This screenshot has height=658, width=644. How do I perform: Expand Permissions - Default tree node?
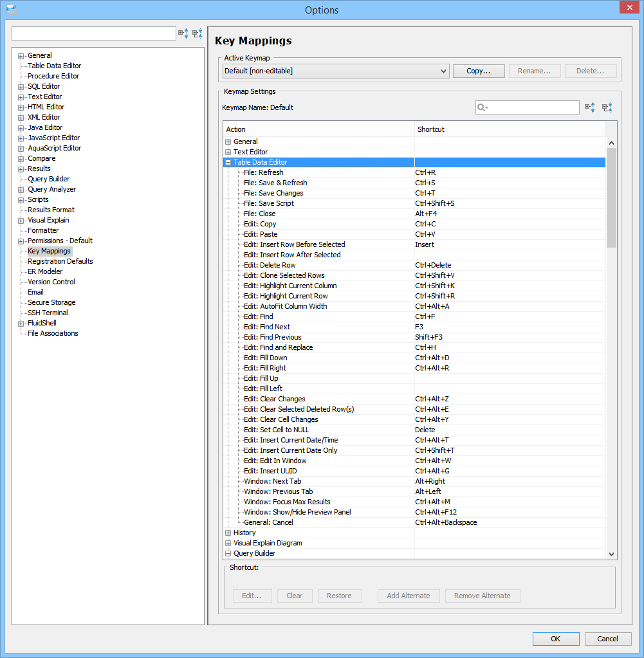coord(21,241)
